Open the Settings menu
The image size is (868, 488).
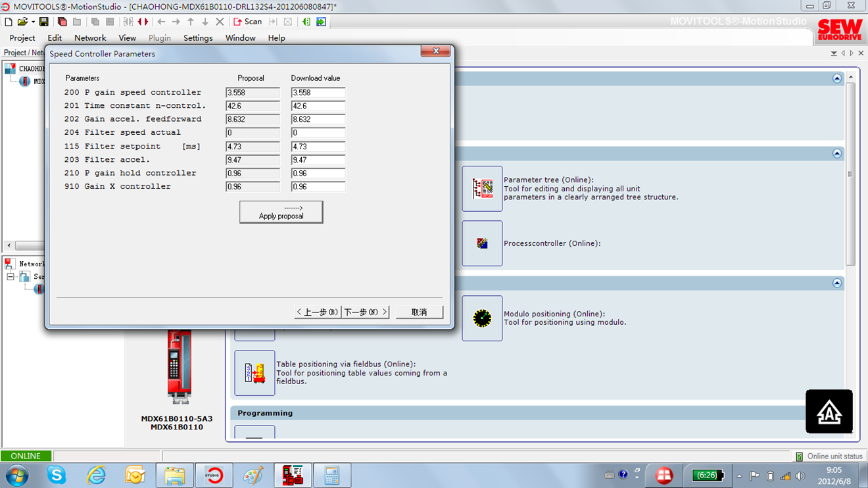pyautogui.click(x=198, y=38)
